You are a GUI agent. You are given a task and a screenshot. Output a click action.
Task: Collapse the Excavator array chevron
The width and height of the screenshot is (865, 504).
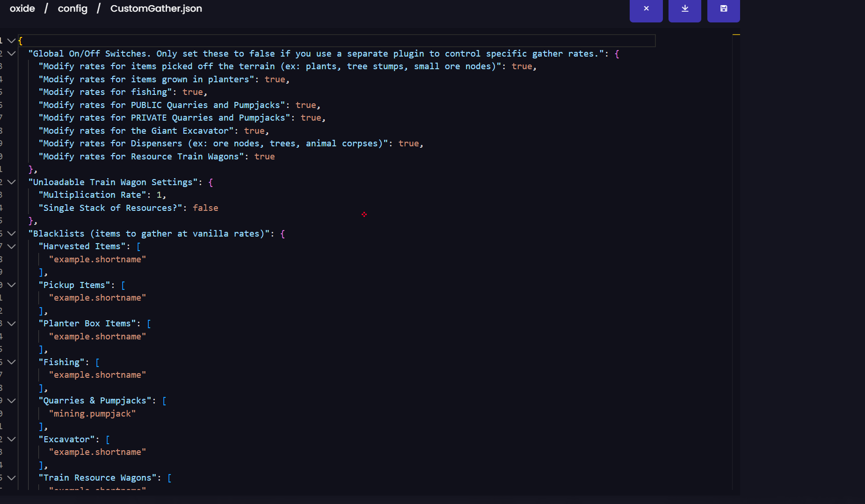[11, 439]
